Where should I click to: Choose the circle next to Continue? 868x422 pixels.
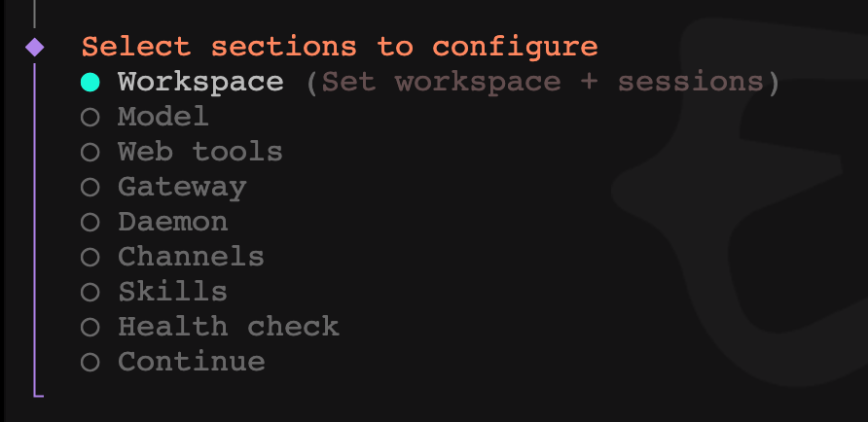90,363
